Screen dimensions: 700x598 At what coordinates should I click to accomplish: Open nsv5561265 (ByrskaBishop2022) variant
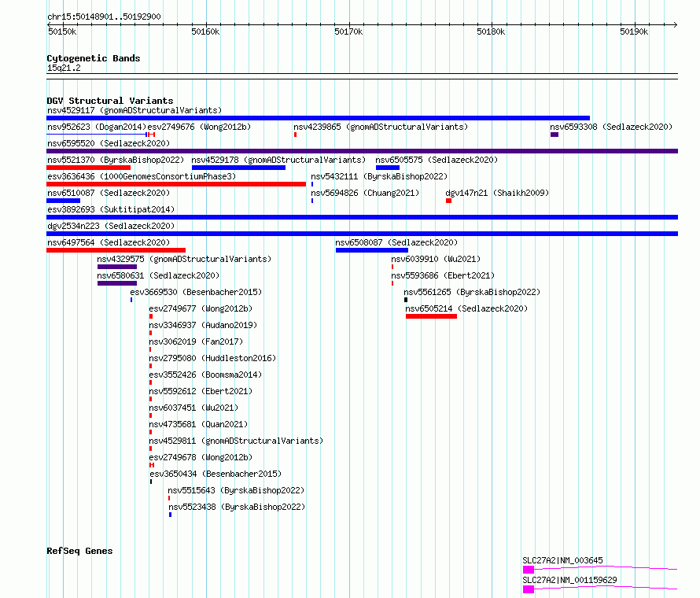point(472,292)
